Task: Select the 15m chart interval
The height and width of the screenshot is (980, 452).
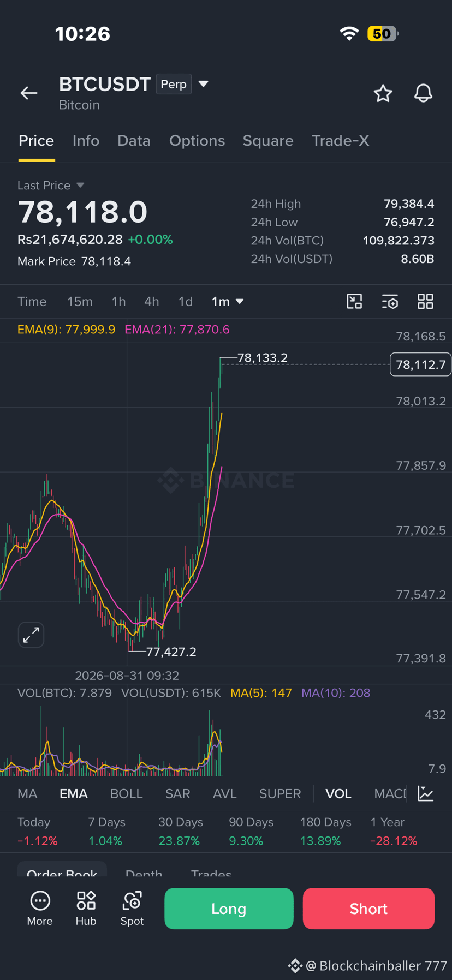Action: pyautogui.click(x=80, y=302)
